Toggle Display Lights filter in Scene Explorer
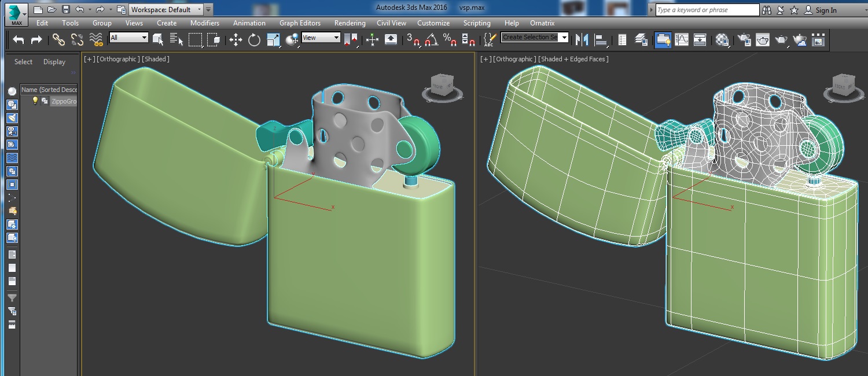 point(12,117)
